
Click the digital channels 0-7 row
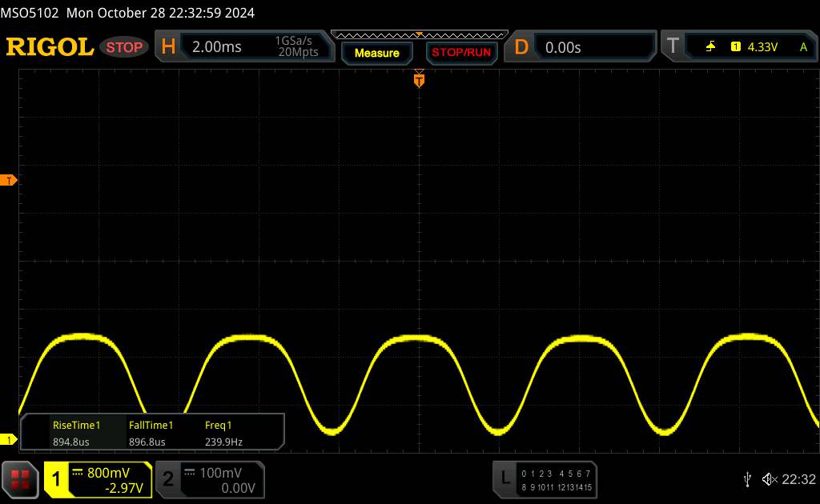[556, 474]
